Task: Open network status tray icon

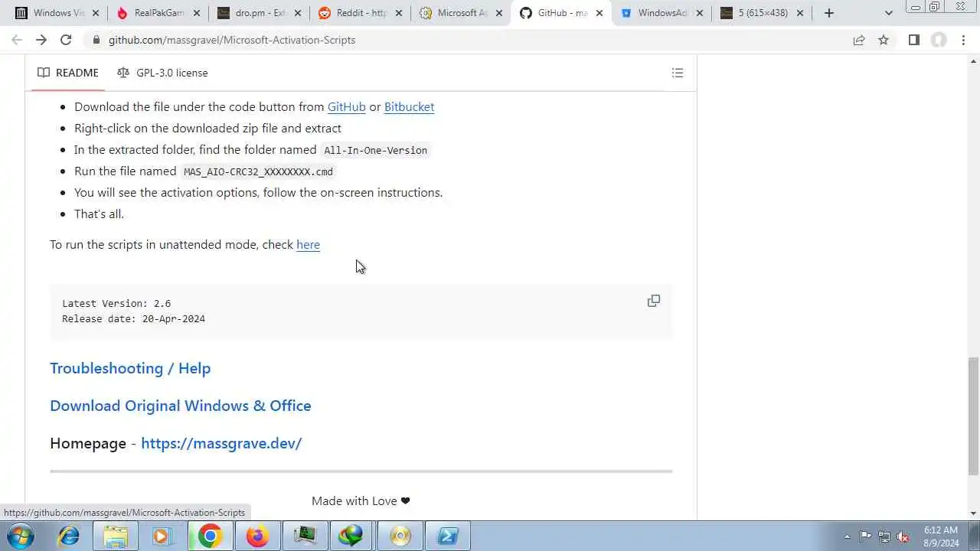Action: pos(884,536)
